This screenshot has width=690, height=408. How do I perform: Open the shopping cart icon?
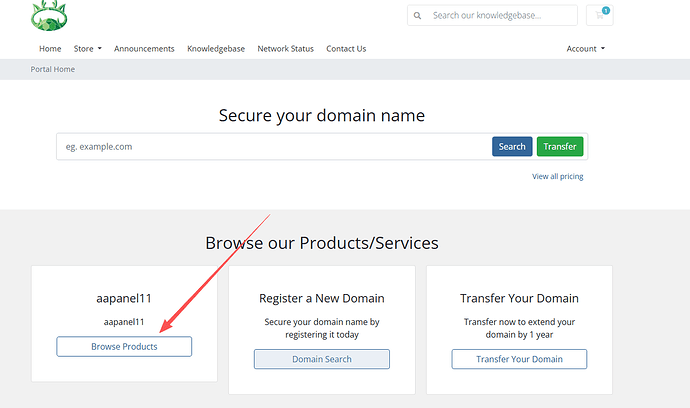[601, 15]
